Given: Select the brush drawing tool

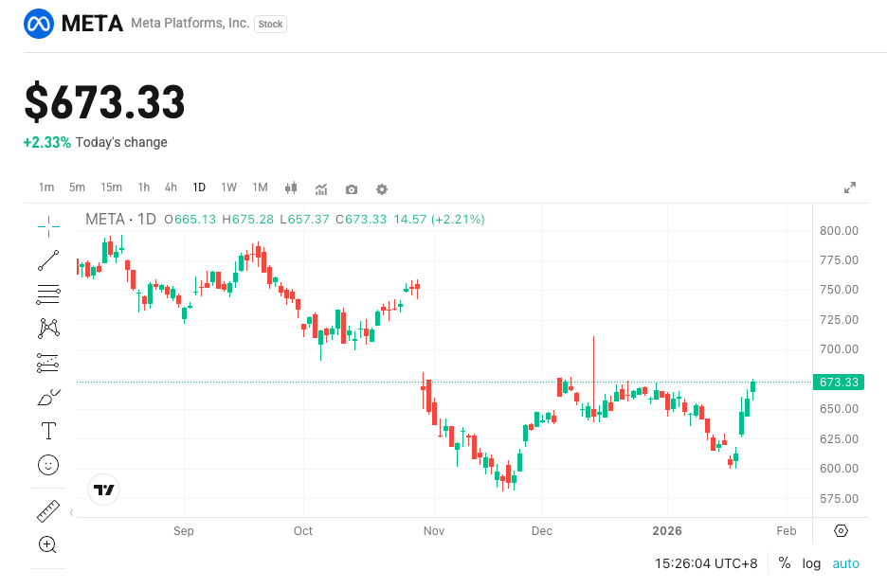Looking at the screenshot, I should pos(47,397).
